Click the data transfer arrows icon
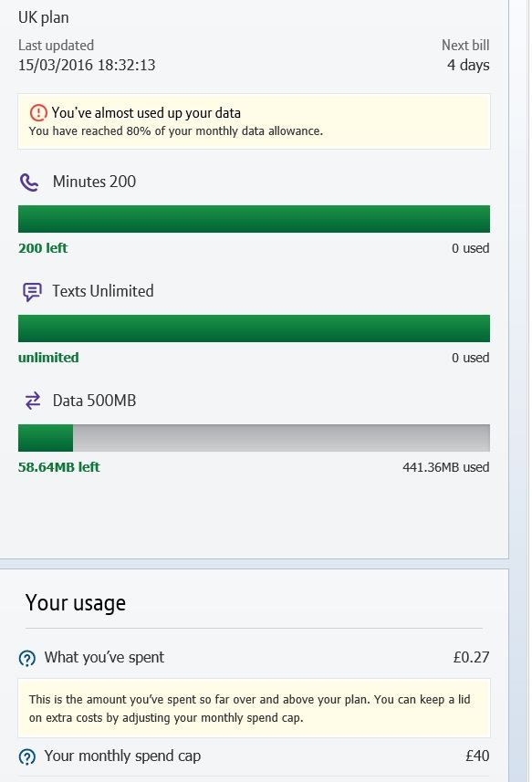 (33, 401)
